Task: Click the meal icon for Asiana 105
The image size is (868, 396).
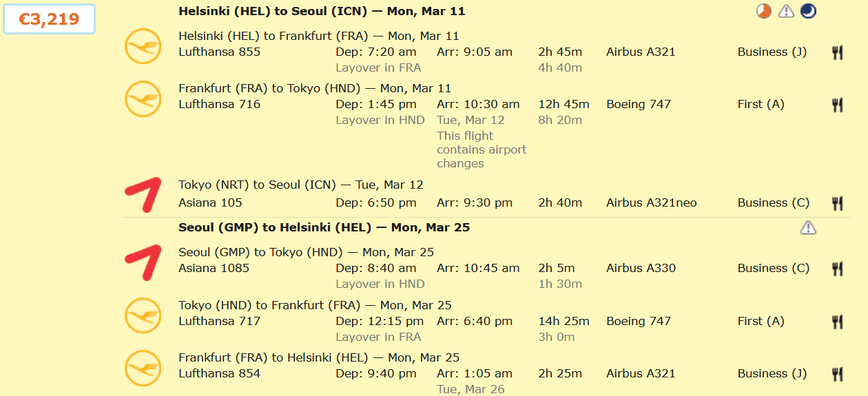Action: (x=837, y=203)
